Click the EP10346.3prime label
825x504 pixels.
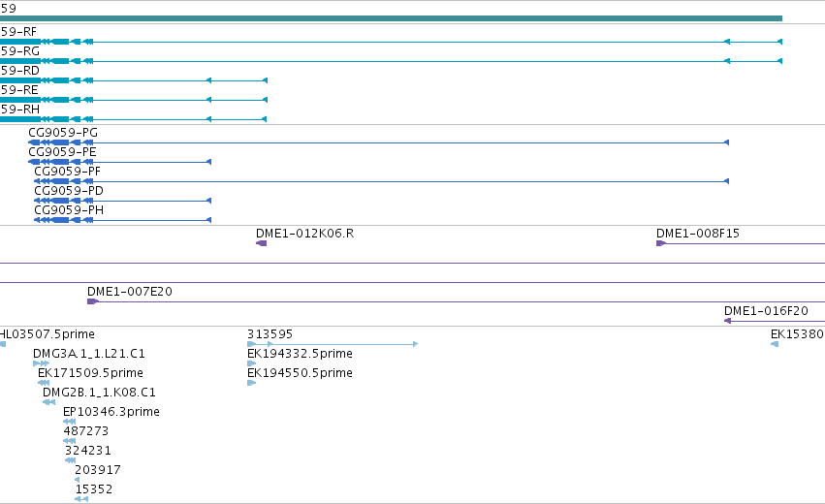111,412
